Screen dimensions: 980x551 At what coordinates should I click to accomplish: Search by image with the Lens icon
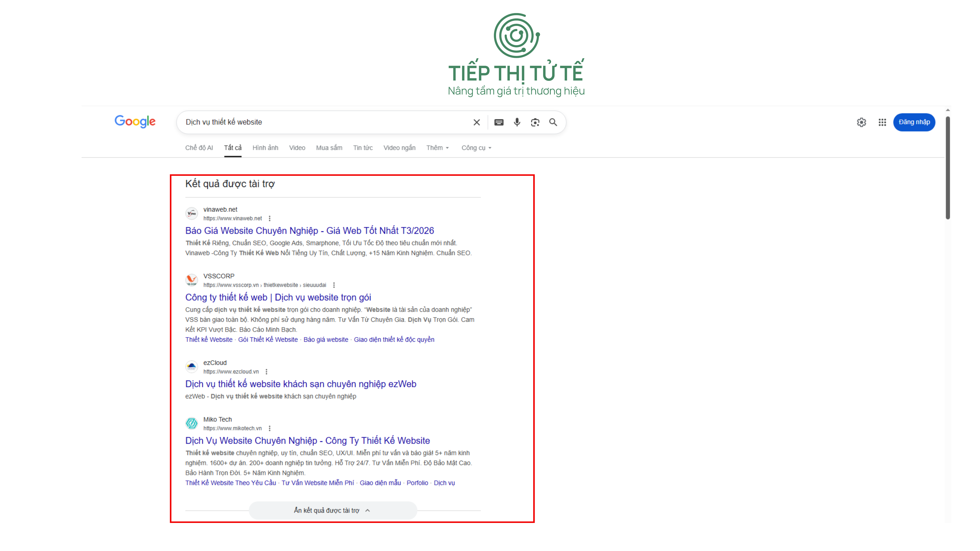tap(535, 122)
